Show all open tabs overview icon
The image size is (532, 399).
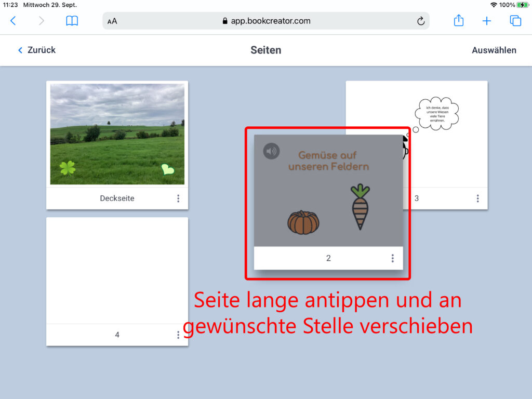coord(515,21)
